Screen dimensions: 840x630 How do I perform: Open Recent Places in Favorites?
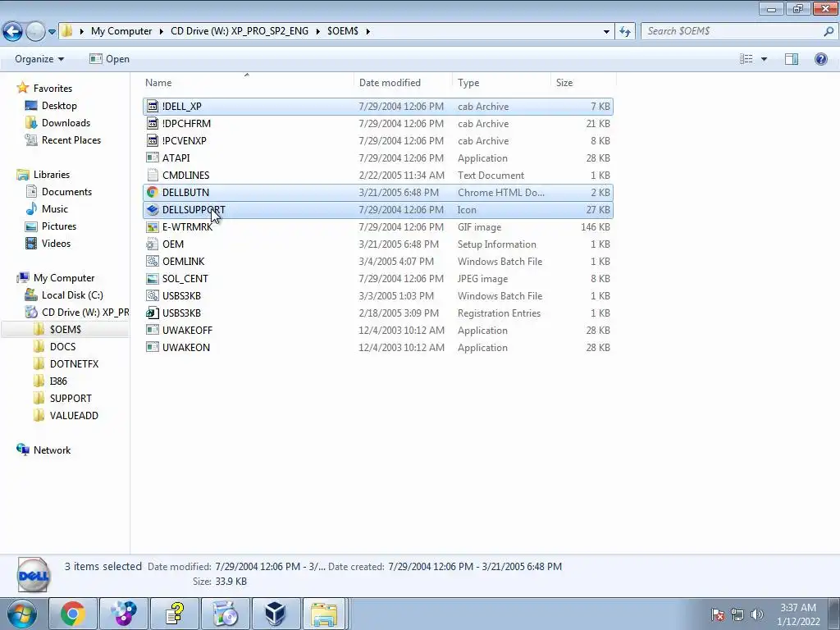(x=71, y=139)
